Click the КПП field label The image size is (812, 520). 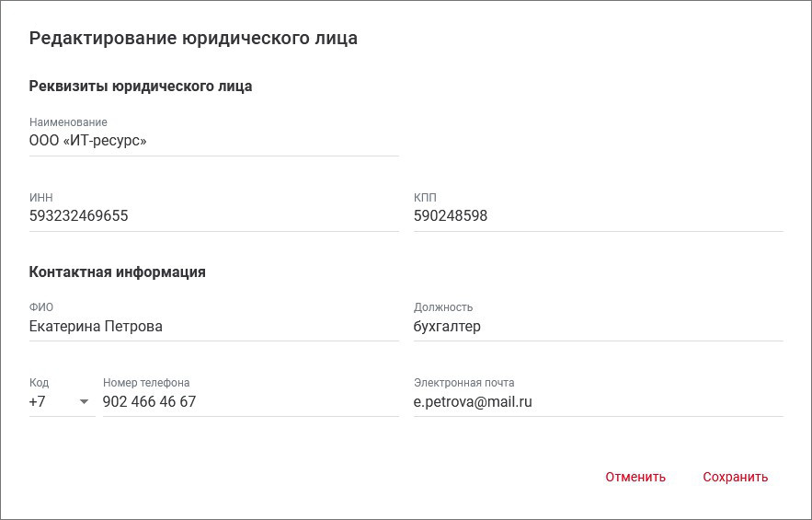[x=425, y=198]
